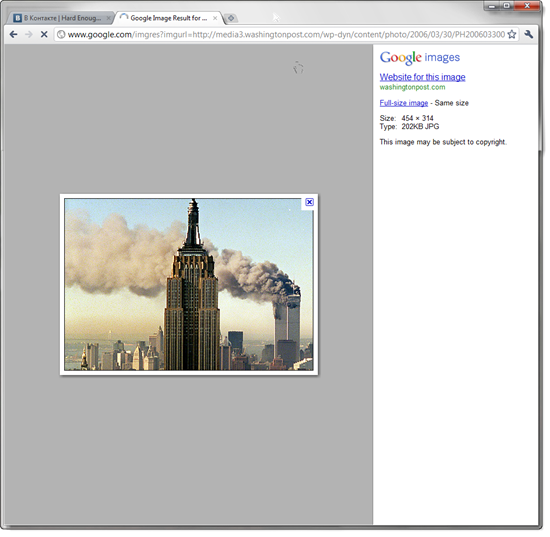Image resolution: width=550 pixels, height=537 pixels.
Task: Open the Full-size image link
Action: [x=404, y=103]
